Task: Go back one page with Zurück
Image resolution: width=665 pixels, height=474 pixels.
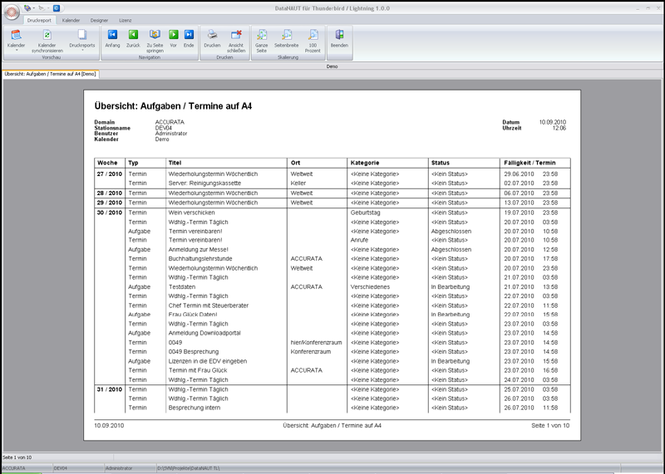Action: (x=133, y=39)
